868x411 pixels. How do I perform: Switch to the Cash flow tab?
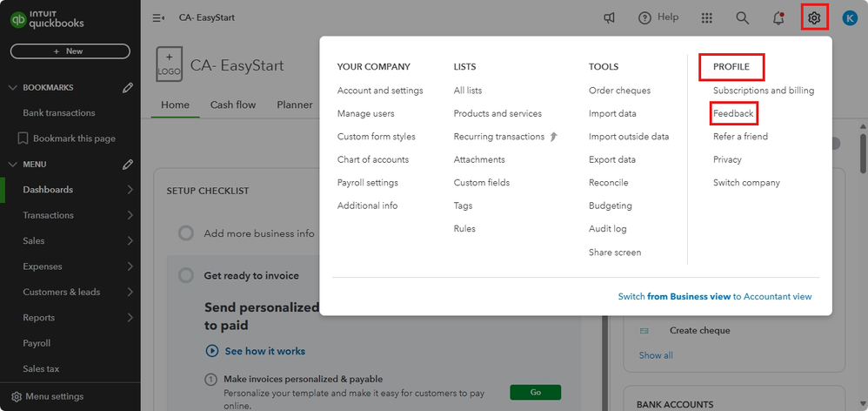coord(233,104)
